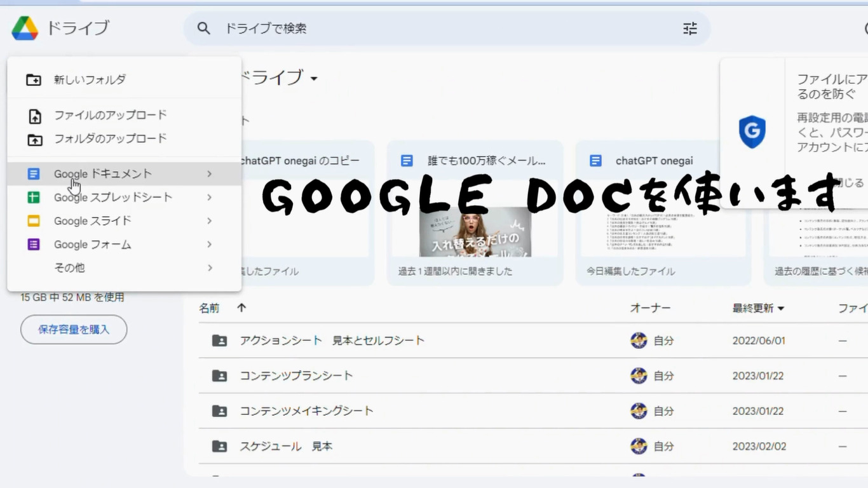868x488 pixels.
Task: Click doc icon on 誰でも100万稼ぐメール card
Action: [x=407, y=161]
